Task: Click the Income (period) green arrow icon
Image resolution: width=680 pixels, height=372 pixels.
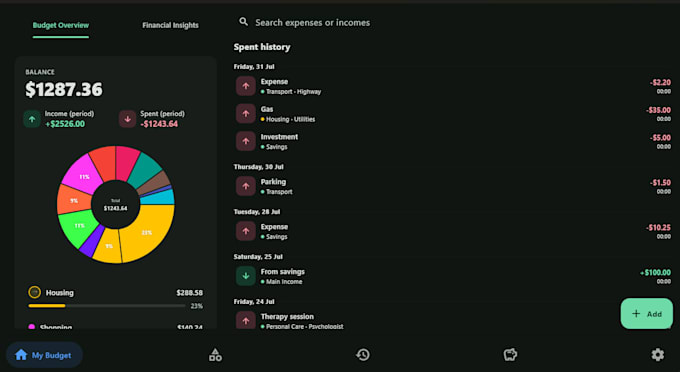Action: point(32,119)
